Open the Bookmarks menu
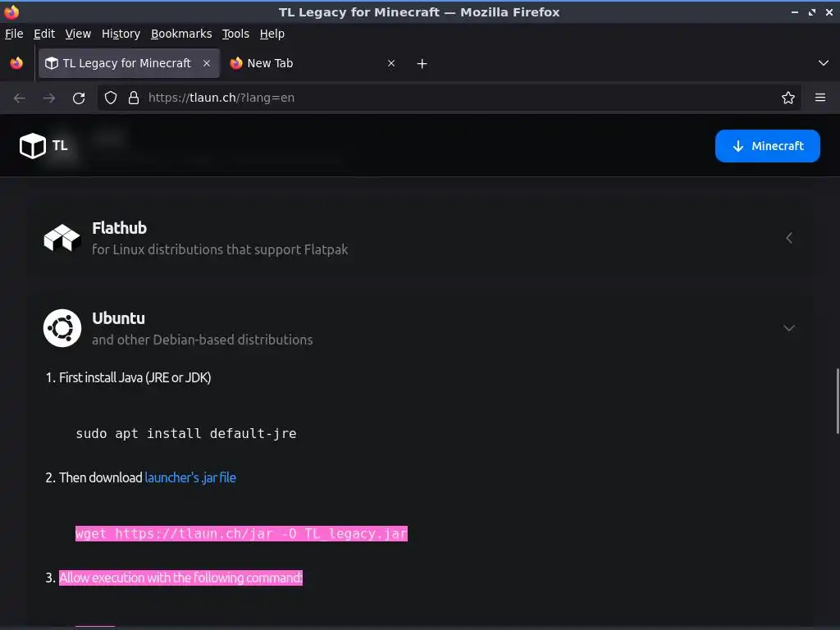This screenshot has width=840, height=630. (x=181, y=34)
